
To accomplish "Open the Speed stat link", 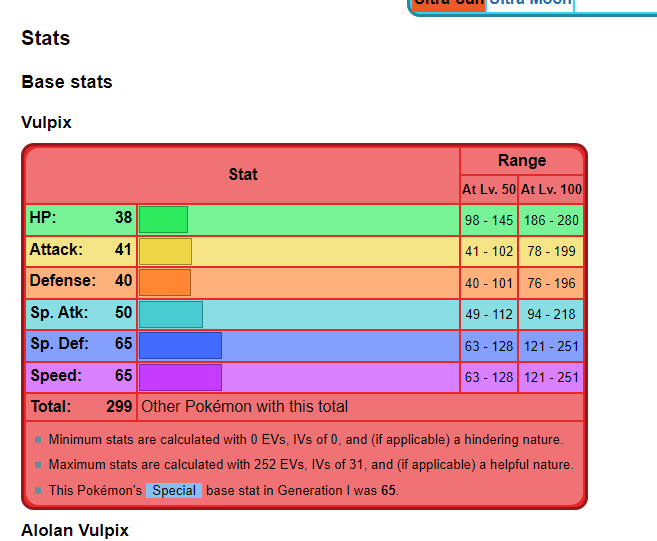I will (x=56, y=375).
